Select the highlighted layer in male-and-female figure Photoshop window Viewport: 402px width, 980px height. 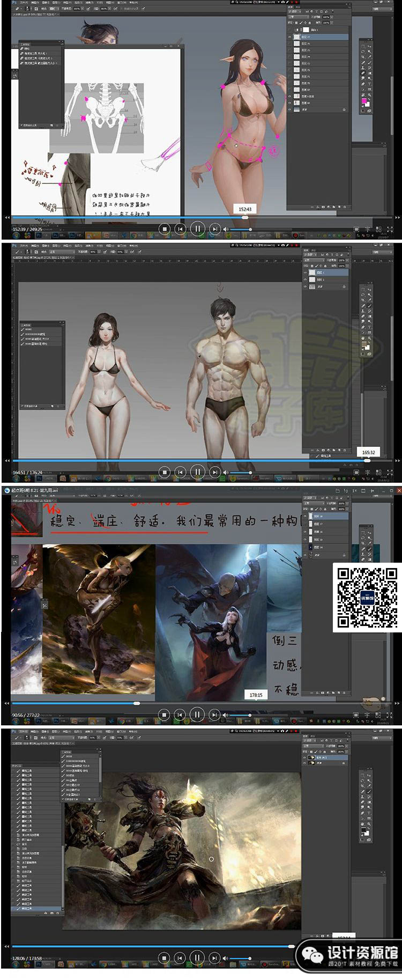(326, 272)
